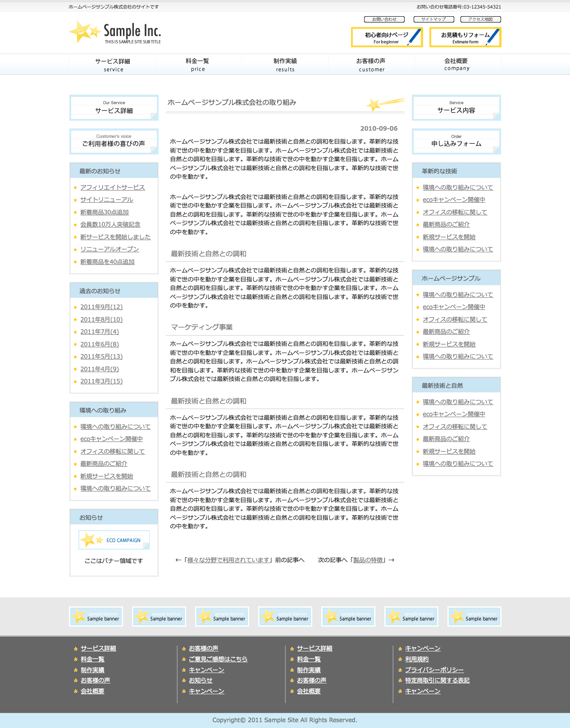The image size is (570, 728).
Task: Select the 会社概要 company navigation tab
Action: [456, 64]
